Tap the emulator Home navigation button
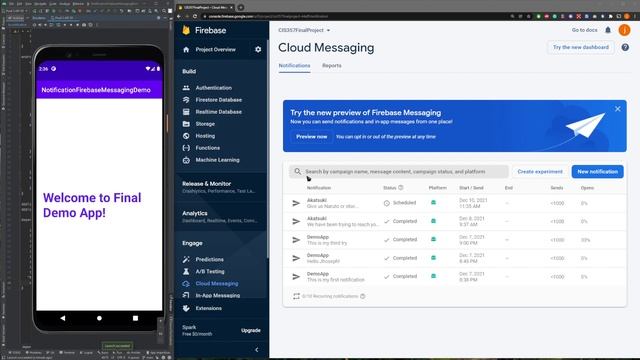The image size is (640, 360). coord(99,318)
